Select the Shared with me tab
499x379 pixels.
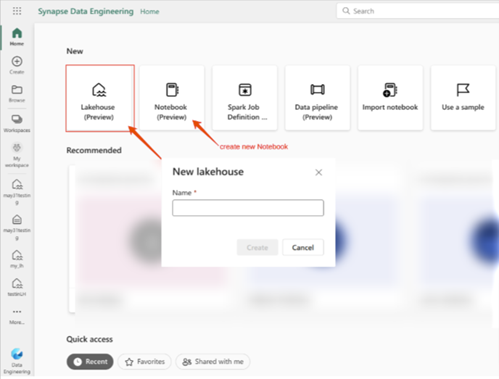(x=213, y=362)
